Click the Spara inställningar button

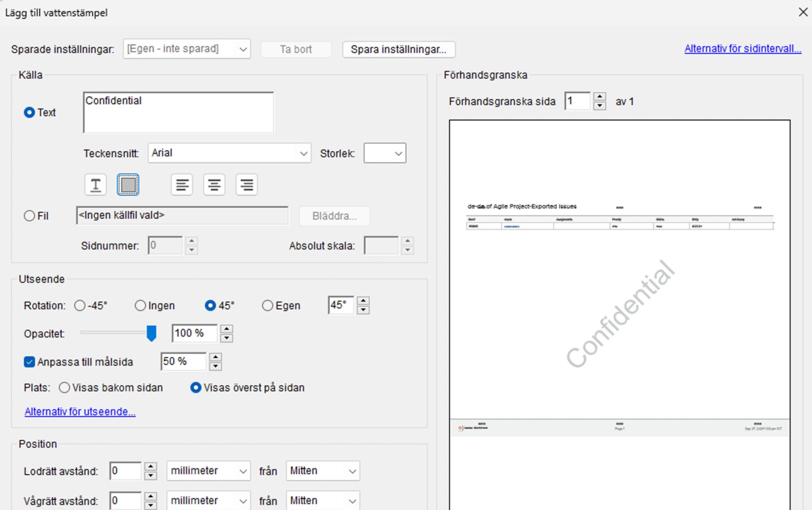click(x=398, y=50)
